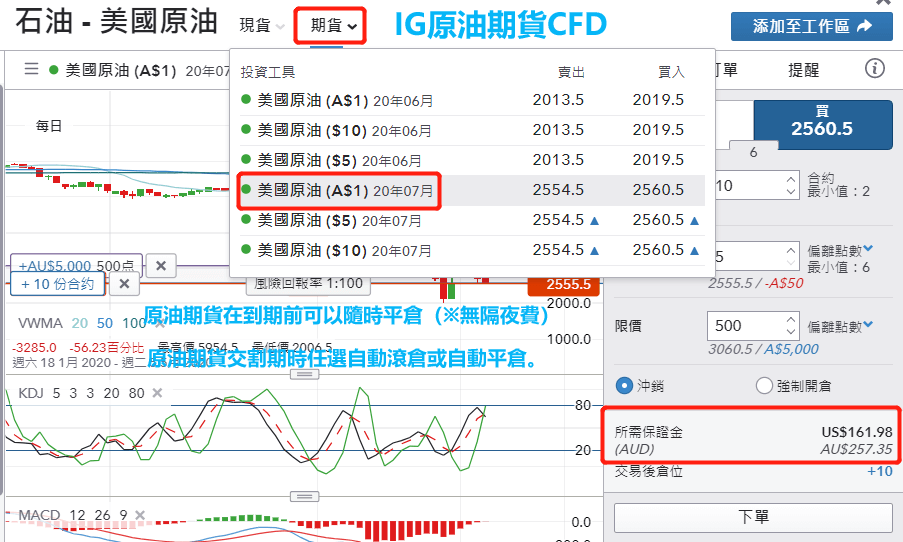Select the 強制開倉 radio option

pos(764,385)
